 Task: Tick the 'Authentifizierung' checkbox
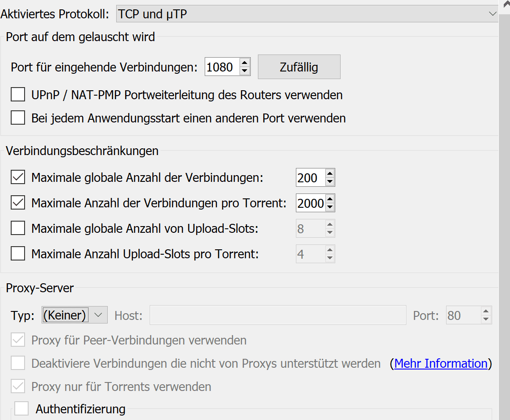pyautogui.click(x=21, y=408)
